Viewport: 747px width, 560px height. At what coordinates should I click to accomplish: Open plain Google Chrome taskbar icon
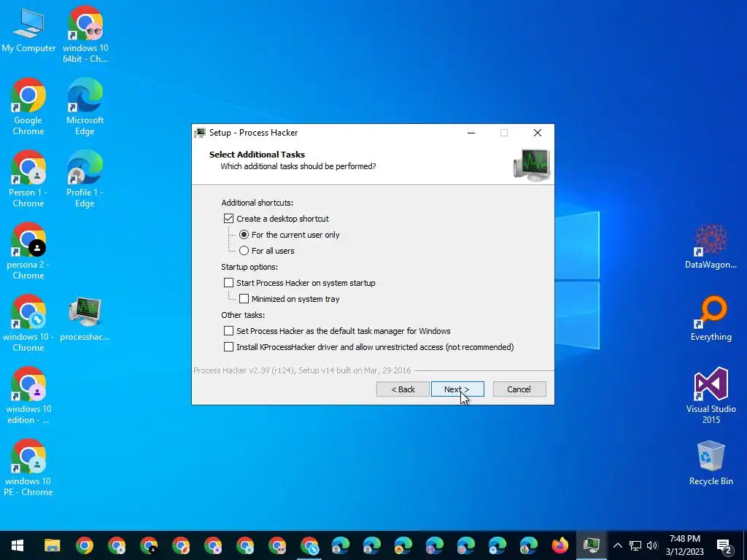(x=85, y=545)
